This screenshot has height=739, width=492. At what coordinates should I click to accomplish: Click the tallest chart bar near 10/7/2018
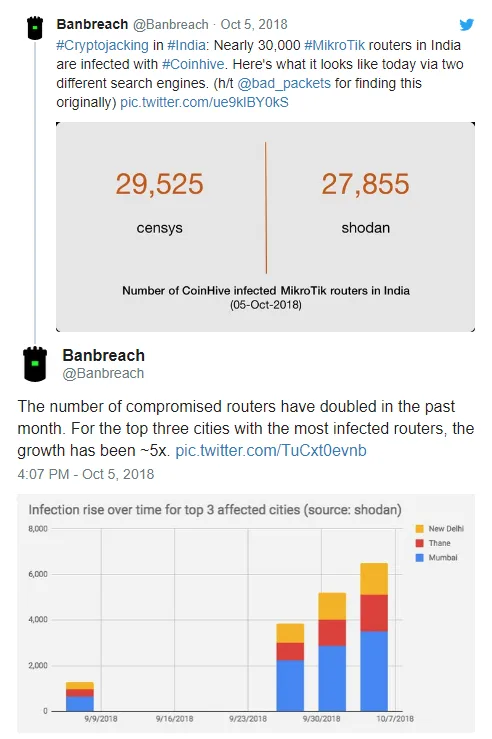(374, 637)
